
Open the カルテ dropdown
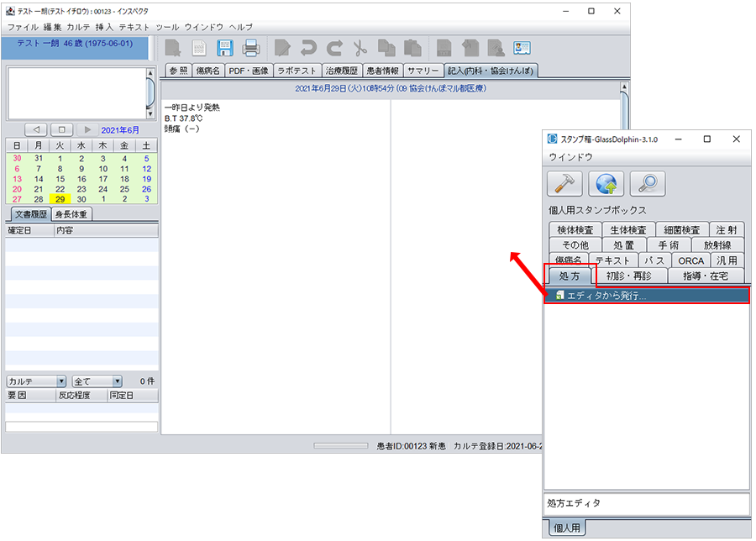tap(36, 381)
